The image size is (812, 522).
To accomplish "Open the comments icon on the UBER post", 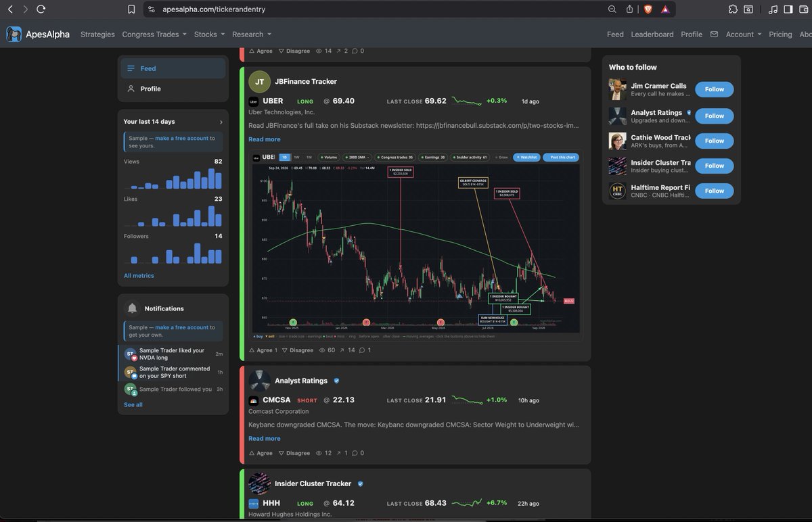I will 363,350.
